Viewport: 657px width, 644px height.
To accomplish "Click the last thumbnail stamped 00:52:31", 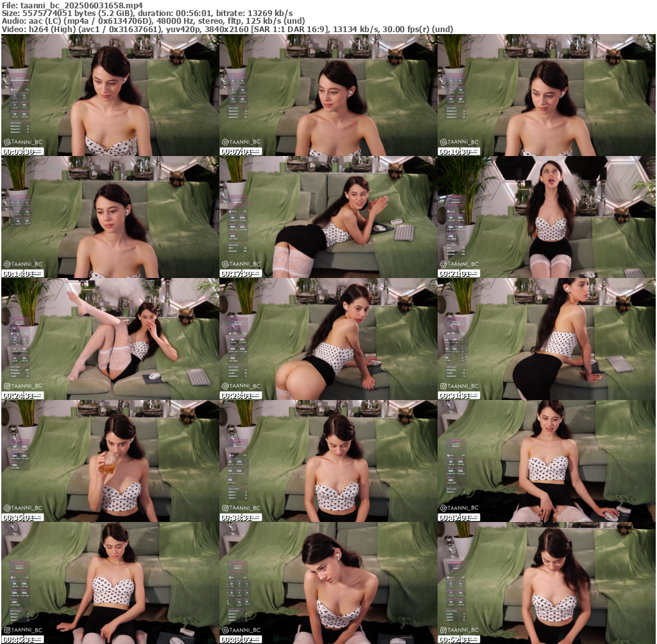I will point(547,583).
